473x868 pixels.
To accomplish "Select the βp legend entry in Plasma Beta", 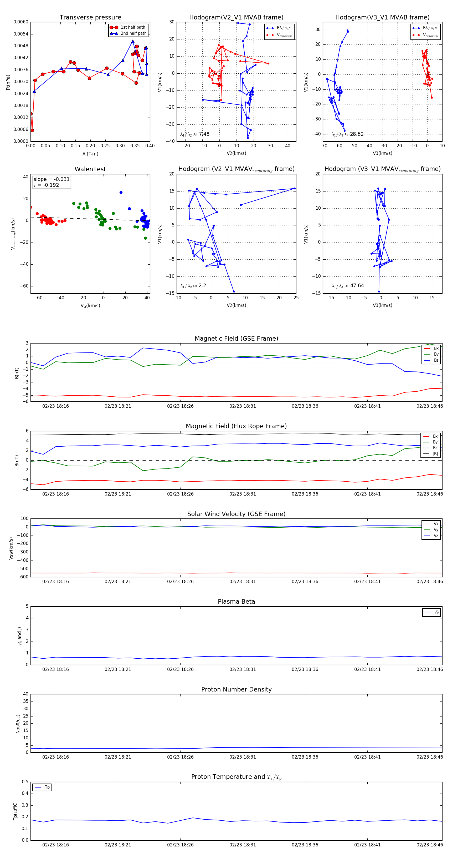I will coord(432,612).
